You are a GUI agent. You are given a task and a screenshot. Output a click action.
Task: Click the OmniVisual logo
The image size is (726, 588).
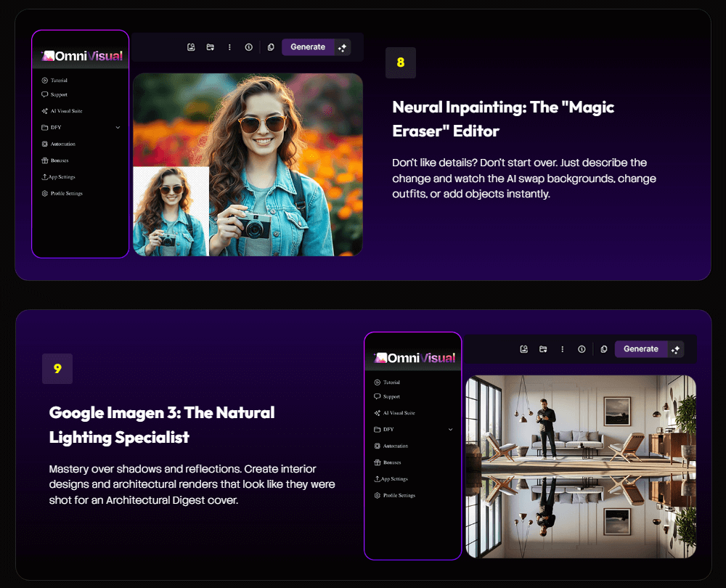[x=80, y=55]
